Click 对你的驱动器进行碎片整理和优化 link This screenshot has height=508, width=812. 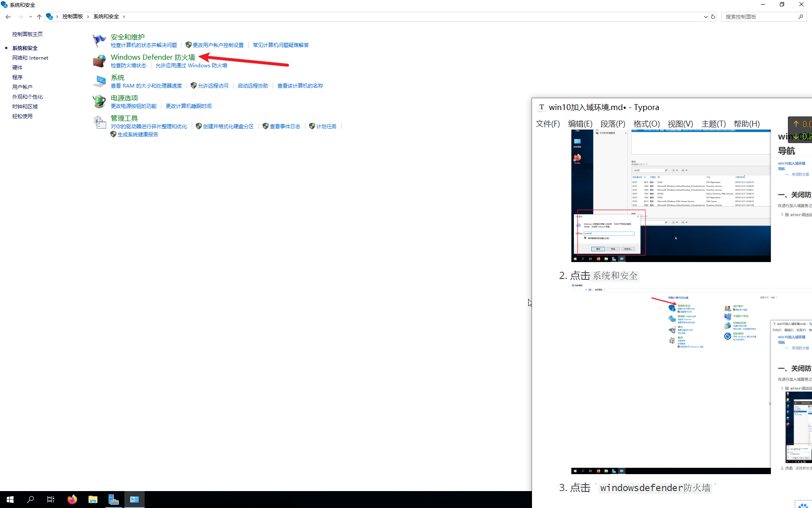[x=149, y=126]
